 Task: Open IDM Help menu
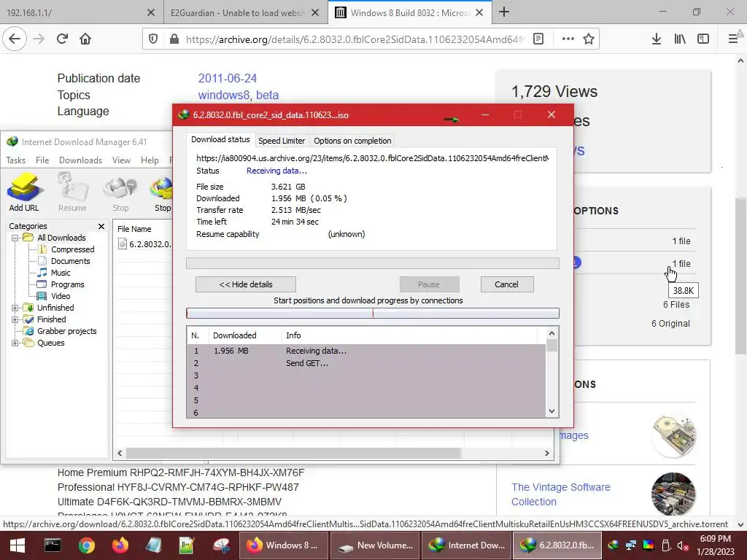tap(150, 160)
